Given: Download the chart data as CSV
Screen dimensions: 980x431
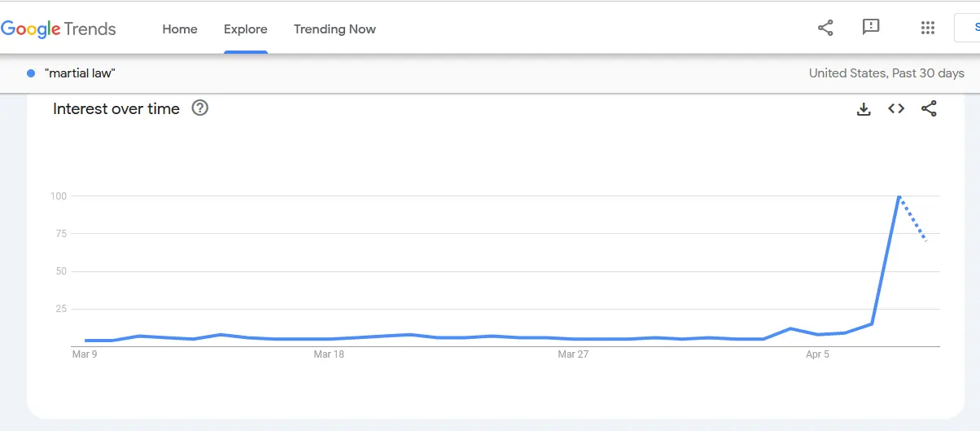Looking at the screenshot, I should [x=864, y=108].
